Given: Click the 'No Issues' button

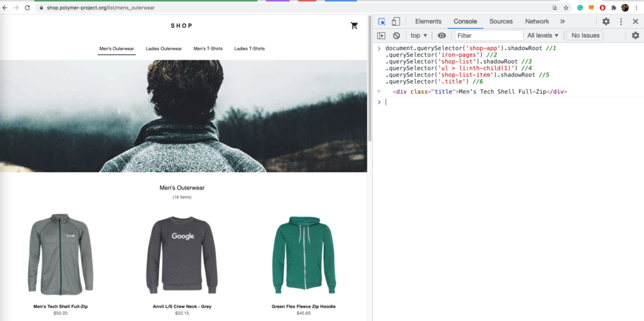Looking at the screenshot, I should (585, 36).
